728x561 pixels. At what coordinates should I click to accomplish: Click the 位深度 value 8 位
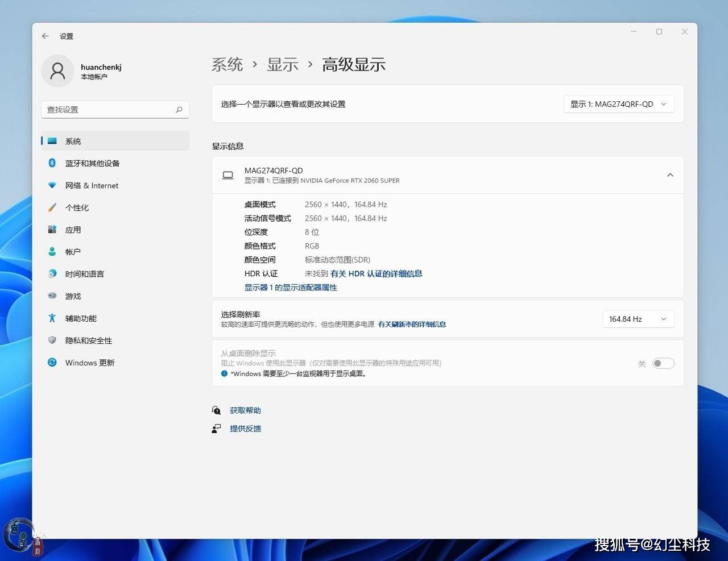point(312,232)
